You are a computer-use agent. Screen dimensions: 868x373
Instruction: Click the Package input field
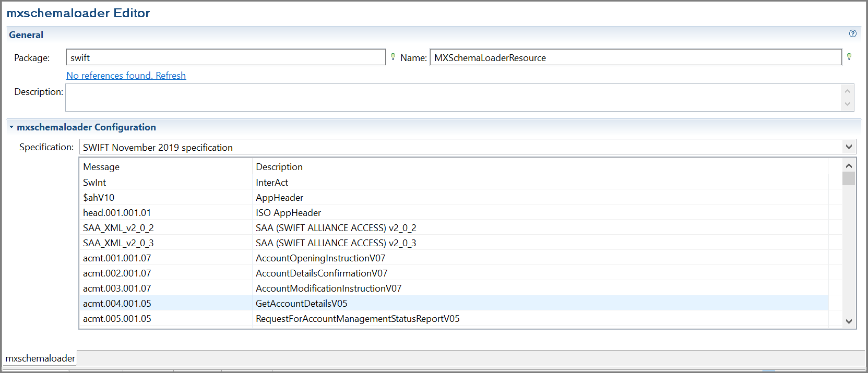[226, 57]
